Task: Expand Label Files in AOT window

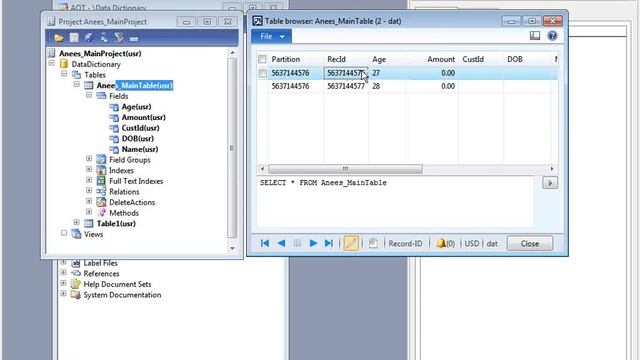Action: point(64,262)
